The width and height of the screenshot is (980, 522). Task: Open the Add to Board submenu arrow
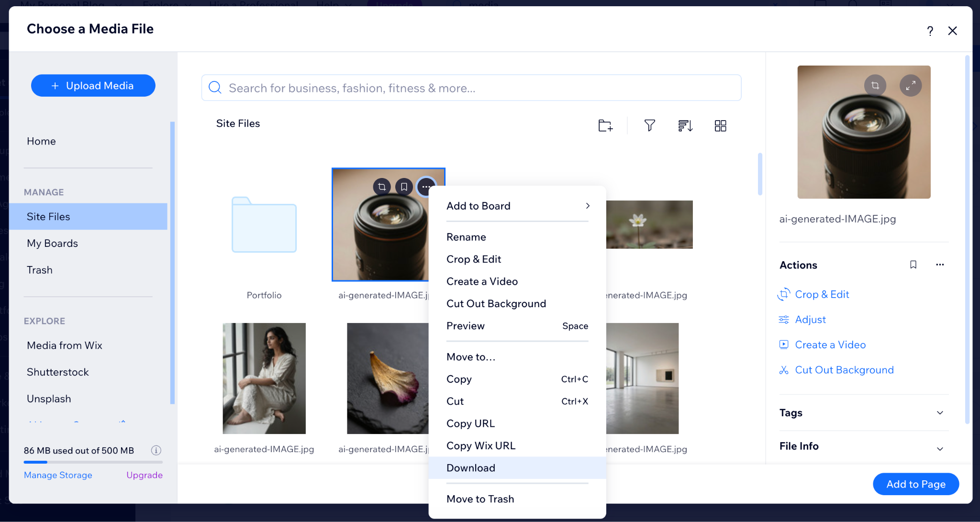[x=588, y=206]
